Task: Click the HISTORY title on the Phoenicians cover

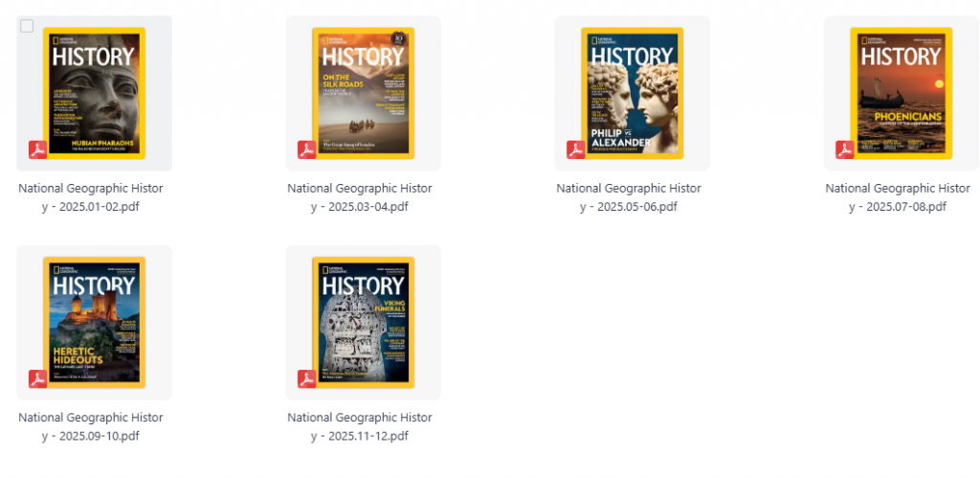Action: tap(901, 57)
